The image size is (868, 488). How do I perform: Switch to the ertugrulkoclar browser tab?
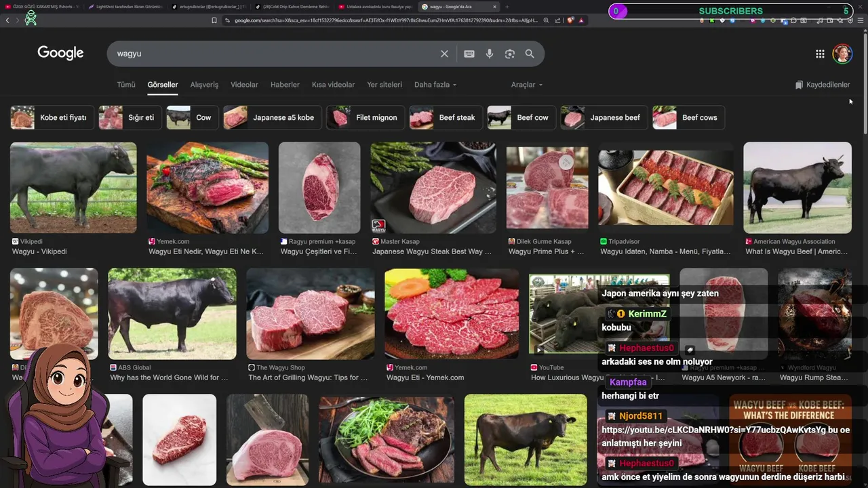(208, 7)
